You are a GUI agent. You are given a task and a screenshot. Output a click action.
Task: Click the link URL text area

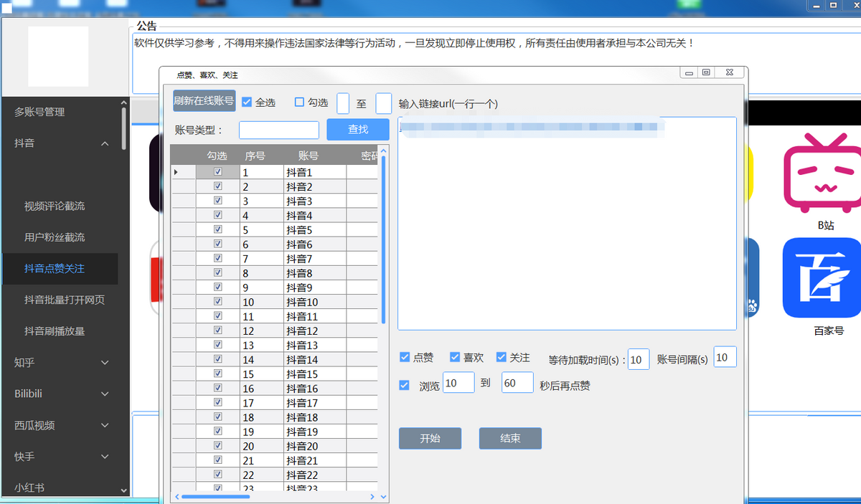(x=567, y=223)
